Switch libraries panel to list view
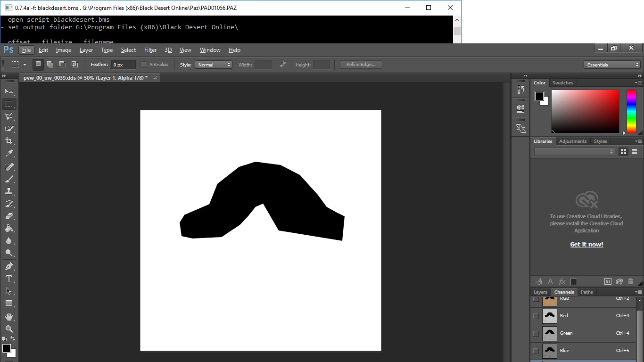This screenshot has height=362, width=644. point(634,152)
